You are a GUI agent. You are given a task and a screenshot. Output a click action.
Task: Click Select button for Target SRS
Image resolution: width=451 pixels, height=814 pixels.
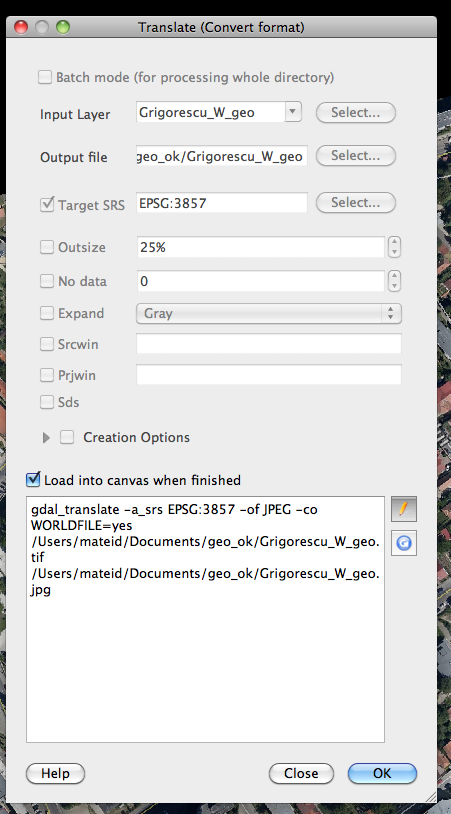(x=356, y=202)
